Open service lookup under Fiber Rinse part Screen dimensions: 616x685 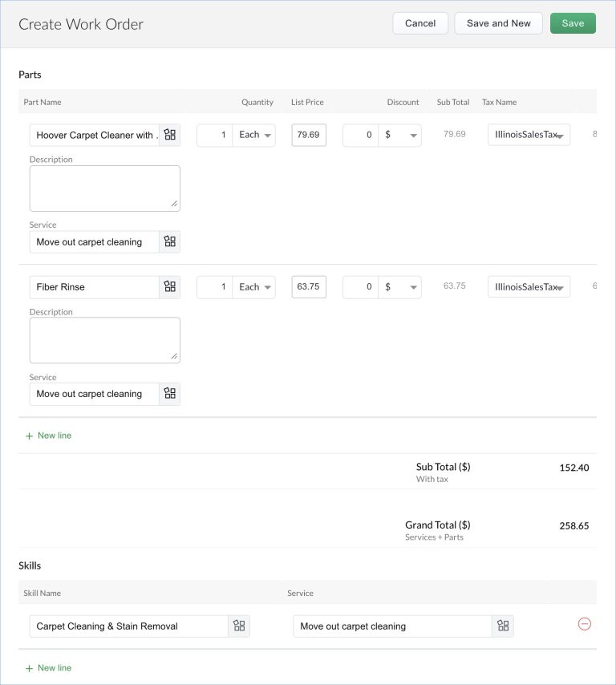[x=169, y=394]
